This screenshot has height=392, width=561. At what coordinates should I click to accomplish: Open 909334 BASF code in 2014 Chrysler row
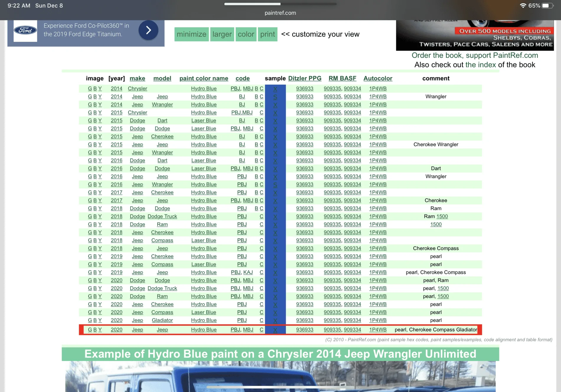coord(353,89)
